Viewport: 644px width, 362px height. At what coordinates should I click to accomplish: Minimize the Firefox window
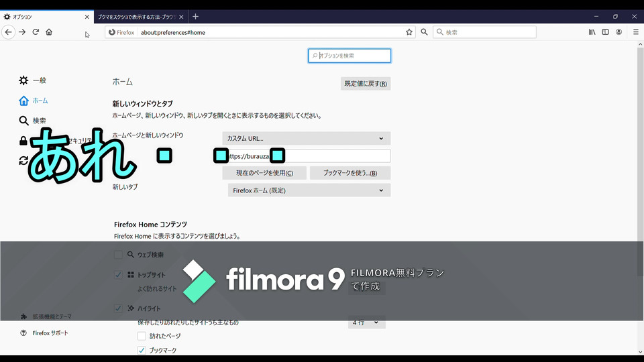pos(596,16)
